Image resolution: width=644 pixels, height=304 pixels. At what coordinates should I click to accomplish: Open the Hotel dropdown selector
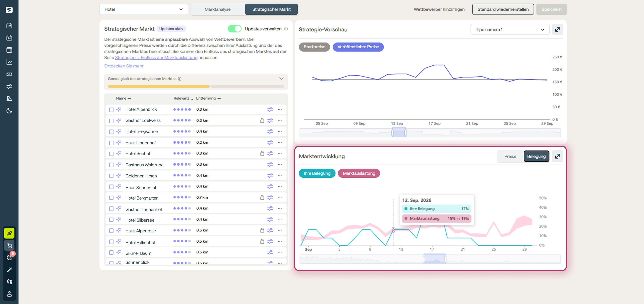point(144,9)
